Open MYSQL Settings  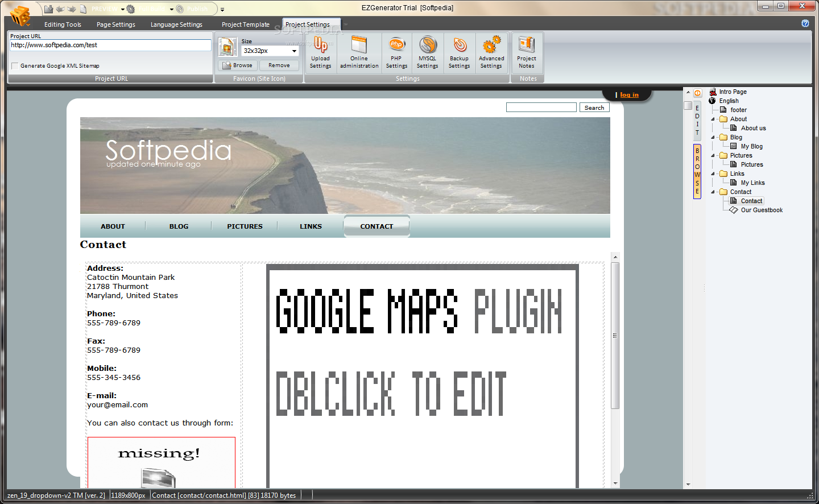click(428, 52)
